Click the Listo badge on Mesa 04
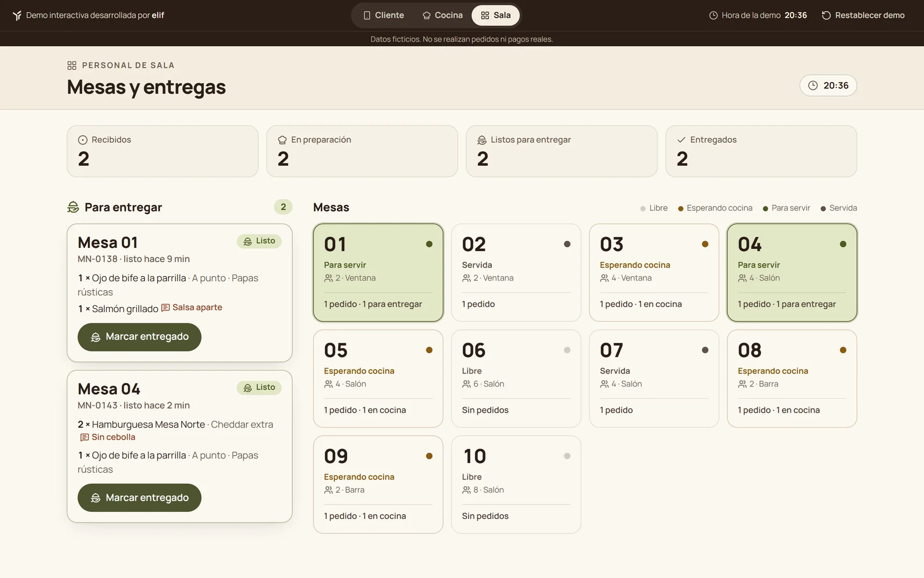 click(x=259, y=388)
